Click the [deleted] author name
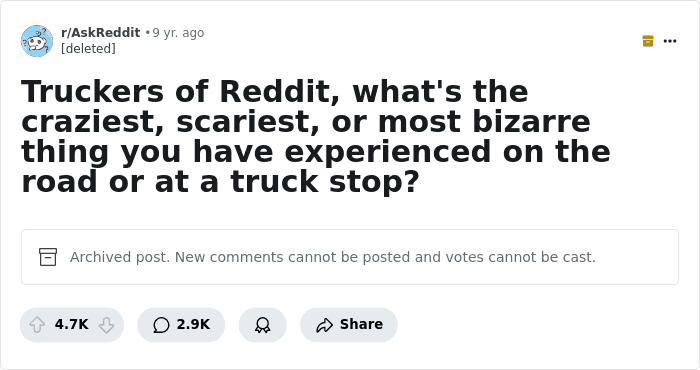This screenshot has height=370, width=700. coord(88,48)
